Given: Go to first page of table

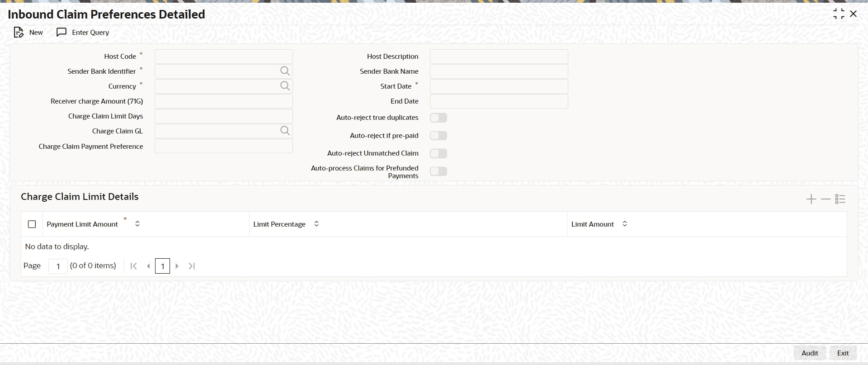Looking at the screenshot, I should (133, 266).
